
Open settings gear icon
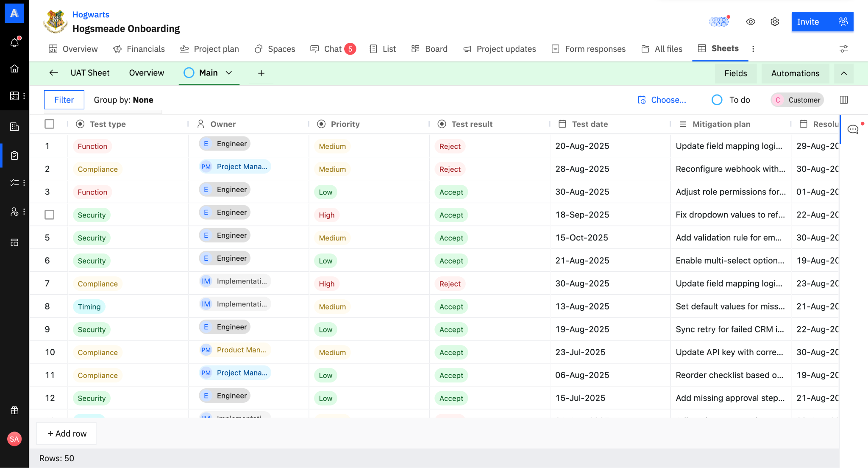pyautogui.click(x=775, y=22)
